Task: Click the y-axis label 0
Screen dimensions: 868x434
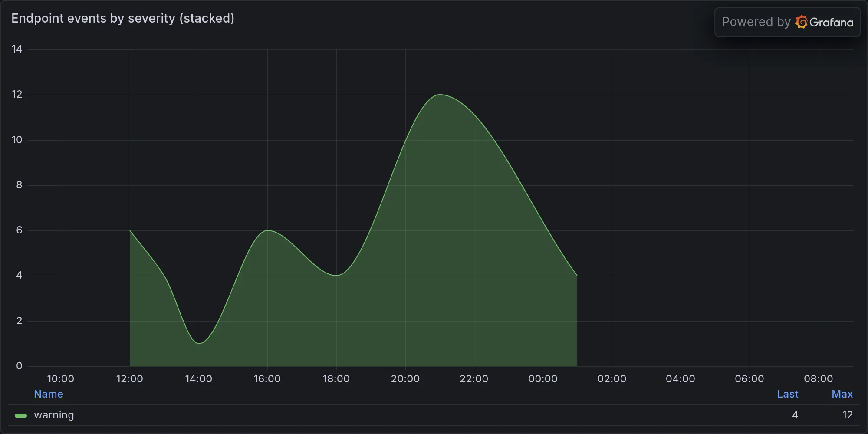Action: (x=19, y=366)
